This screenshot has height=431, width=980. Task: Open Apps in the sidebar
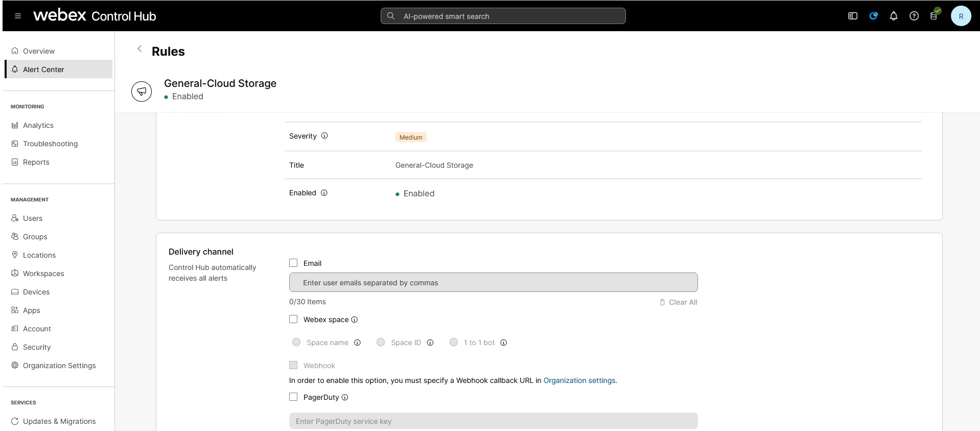point(58,310)
